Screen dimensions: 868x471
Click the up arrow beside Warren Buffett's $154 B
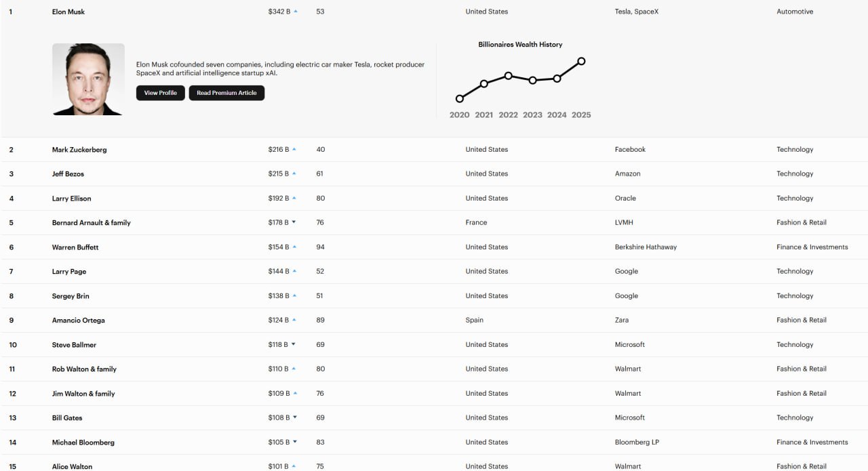pos(294,247)
